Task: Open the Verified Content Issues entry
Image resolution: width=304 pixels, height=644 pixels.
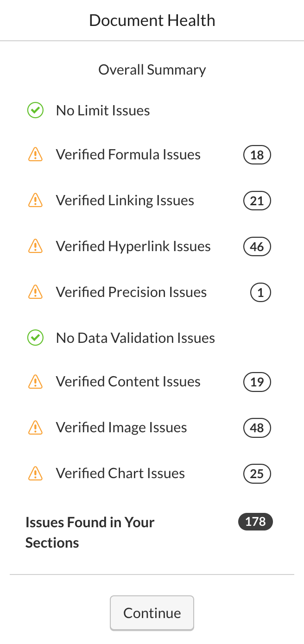Action: 149,381
